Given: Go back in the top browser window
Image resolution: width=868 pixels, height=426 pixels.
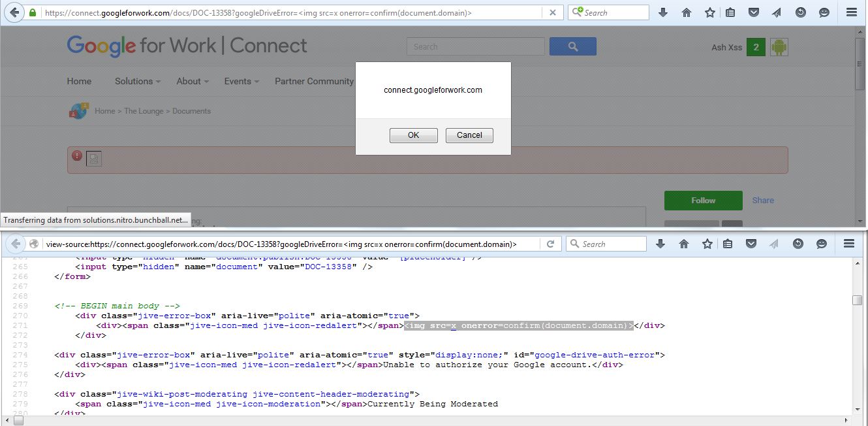Looking at the screenshot, I should [x=14, y=12].
